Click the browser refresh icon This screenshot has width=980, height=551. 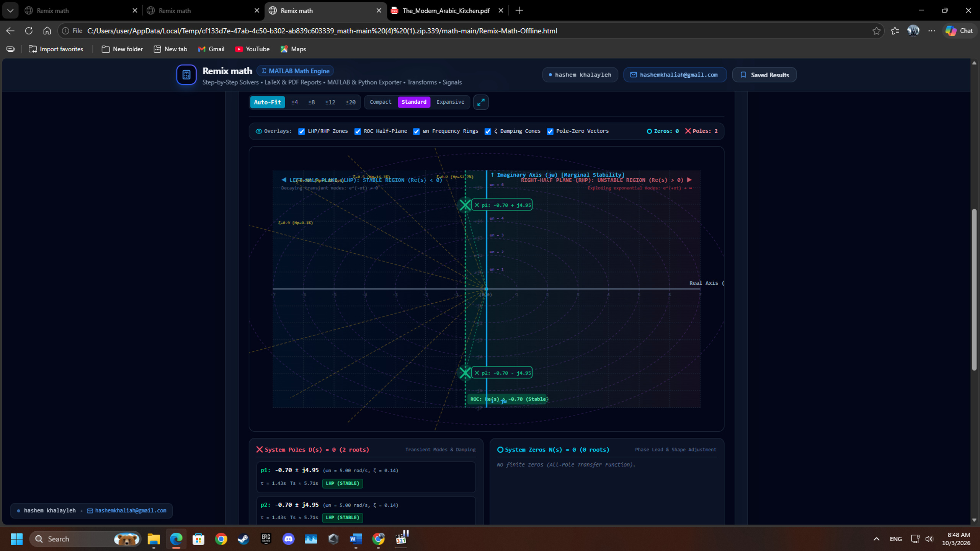coord(29,31)
